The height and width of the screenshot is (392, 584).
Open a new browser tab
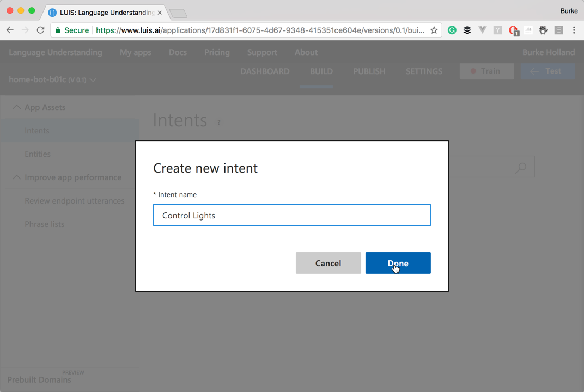(x=178, y=14)
